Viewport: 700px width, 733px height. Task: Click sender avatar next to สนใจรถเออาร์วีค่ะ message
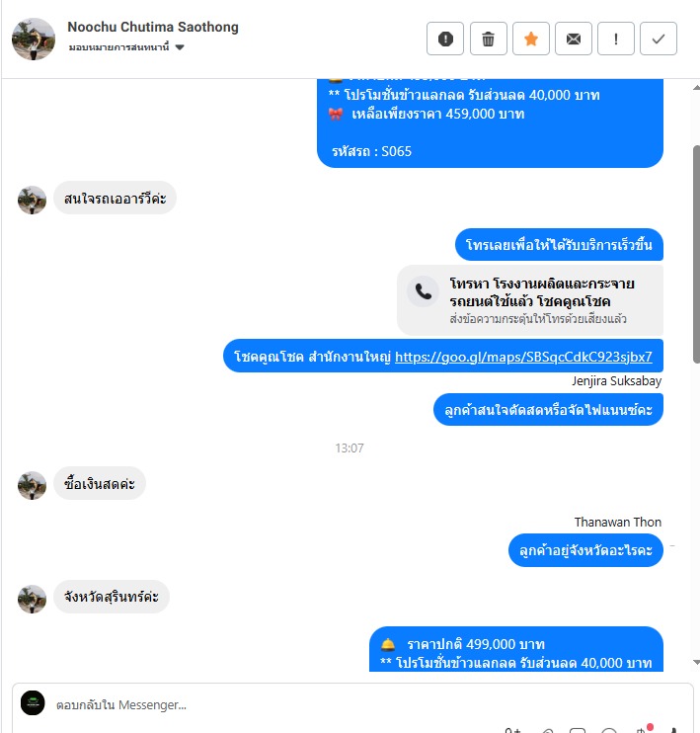(32, 201)
